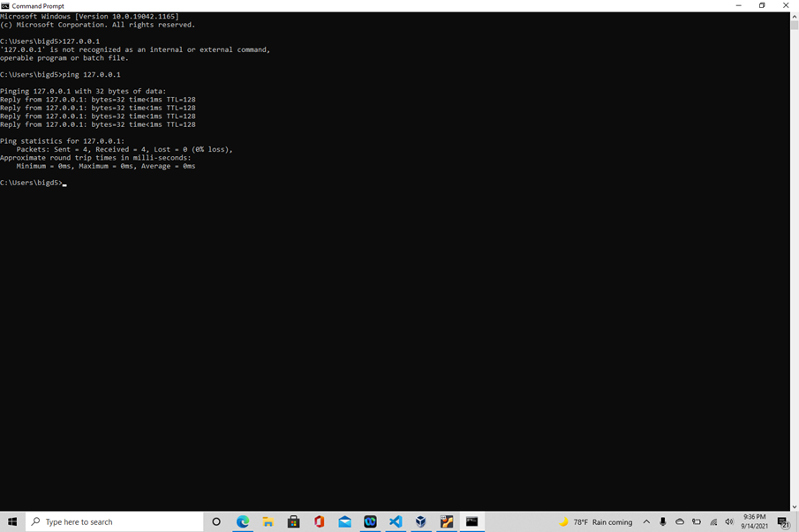
Task: Open File Explorer from the taskbar
Action: 268,521
